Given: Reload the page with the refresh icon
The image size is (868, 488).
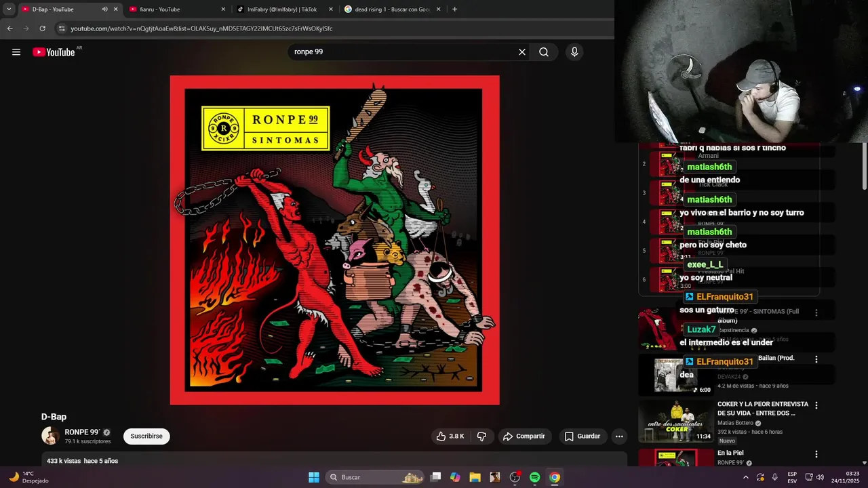Looking at the screenshot, I should point(42,28).
